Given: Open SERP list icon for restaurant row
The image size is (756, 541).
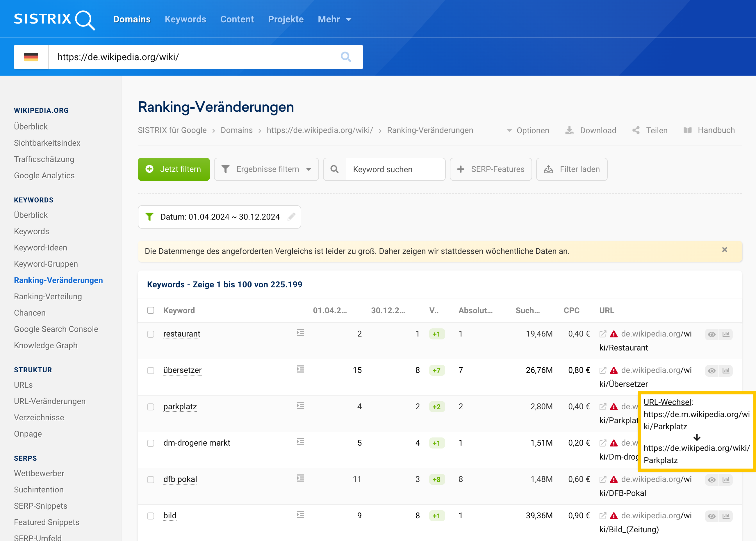Looking at the screenshot, I should tap(300, 333).
